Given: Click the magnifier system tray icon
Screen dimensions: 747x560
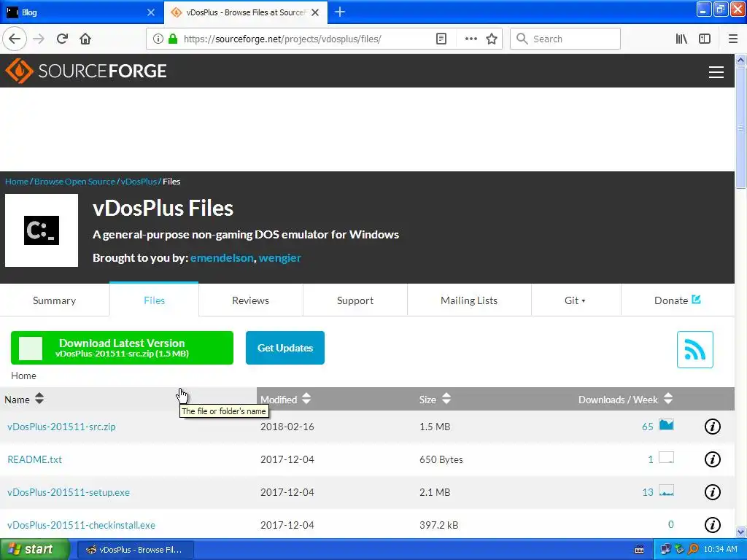Looking at the screenshot, I should [x=693, y=550].
